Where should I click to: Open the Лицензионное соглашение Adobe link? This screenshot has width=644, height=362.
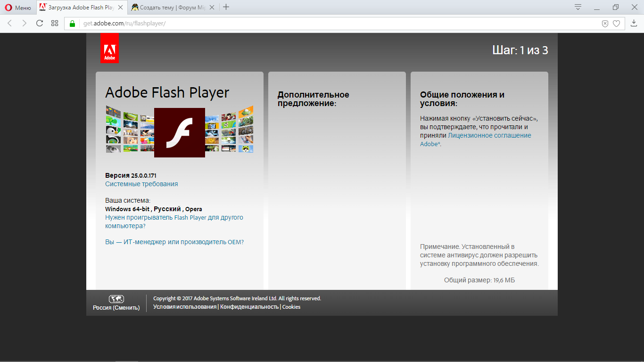pyautogui.click(x=476, y=140)
